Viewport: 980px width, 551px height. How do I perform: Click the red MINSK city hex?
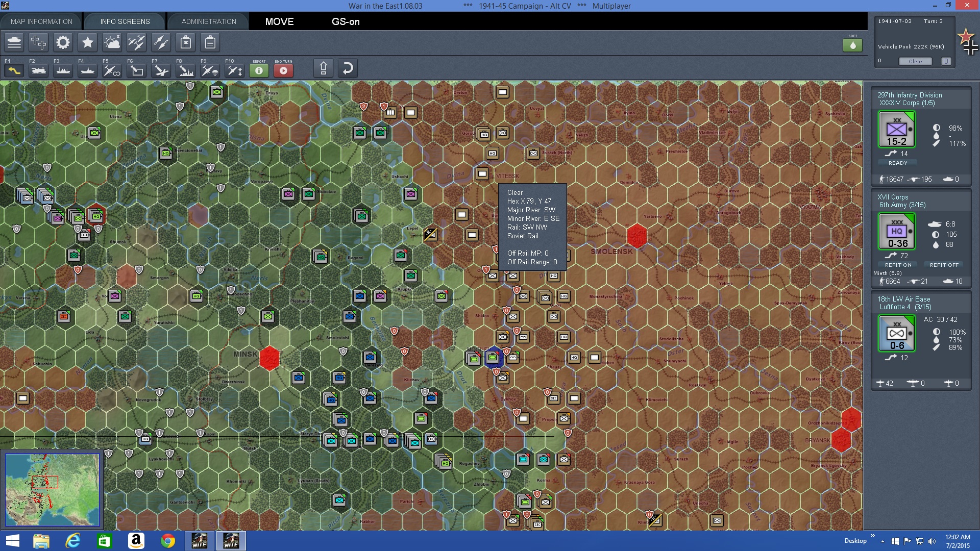pos(269,358)
